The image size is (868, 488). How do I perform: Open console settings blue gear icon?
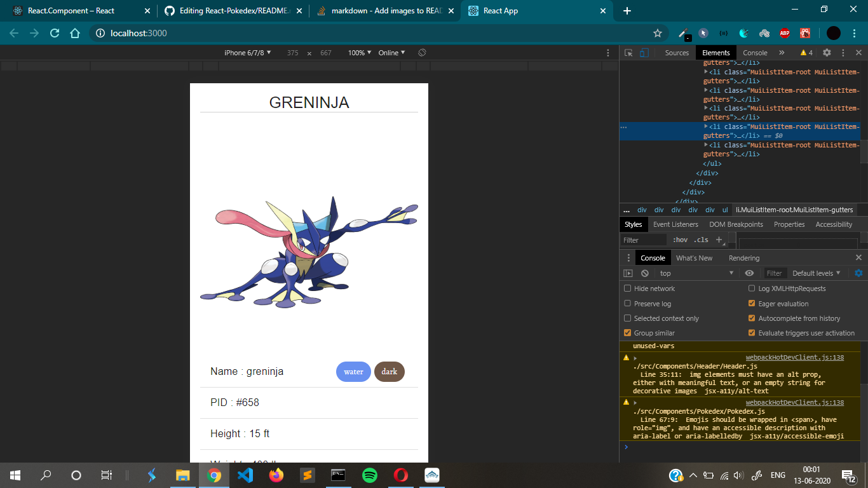click(858, 273)
